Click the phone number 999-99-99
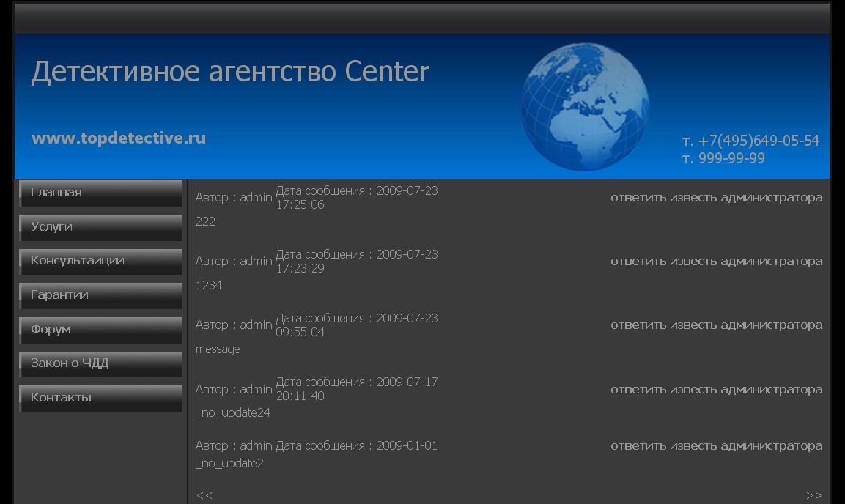 tap(731, 158)
